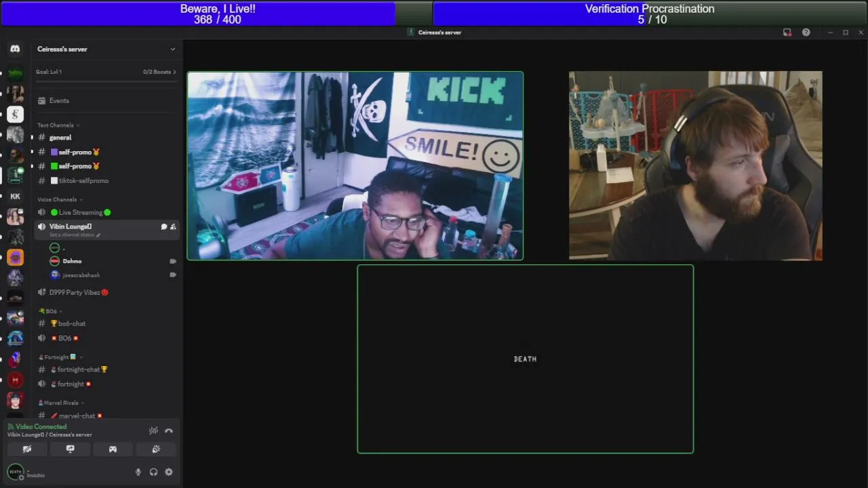Click joescrabshack's camera indicator icon
Screen dimensions: 868x488
[173, 275]
